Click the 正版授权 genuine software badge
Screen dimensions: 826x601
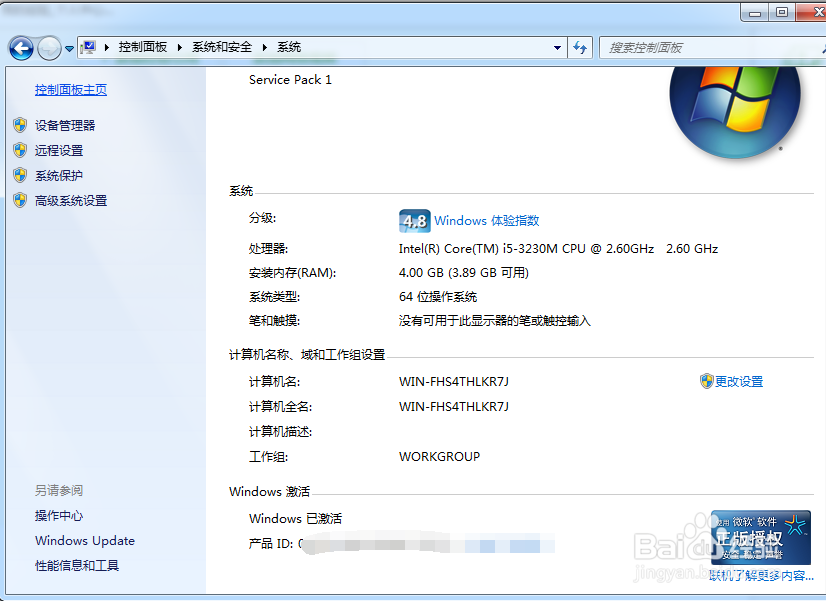pyautogui.click(x=764, y=538)
